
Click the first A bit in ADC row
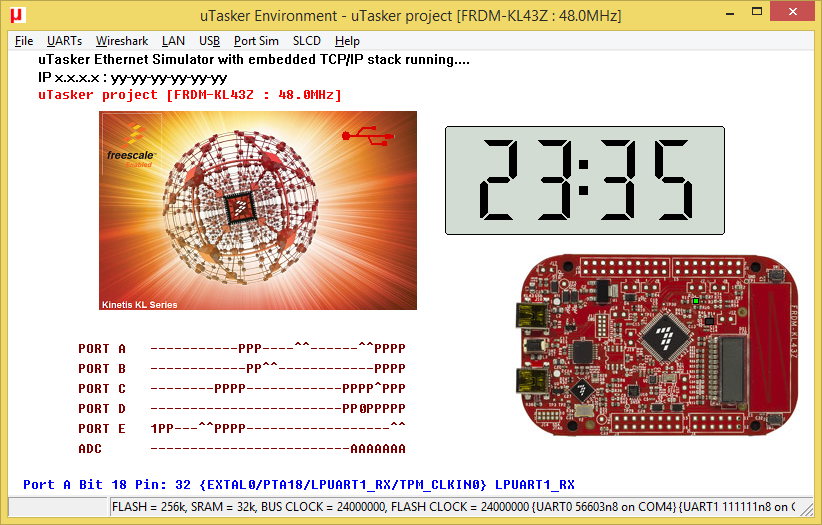coord(354,449)
